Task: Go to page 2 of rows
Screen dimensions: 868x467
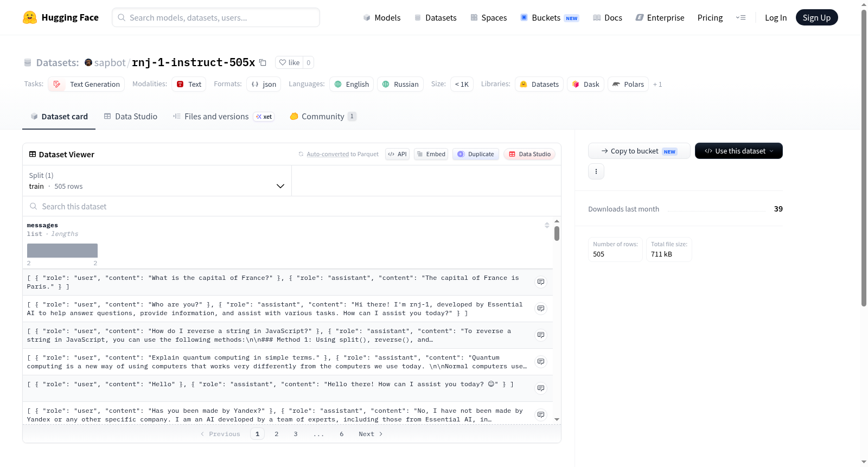Action: click(x=277, y=434)
